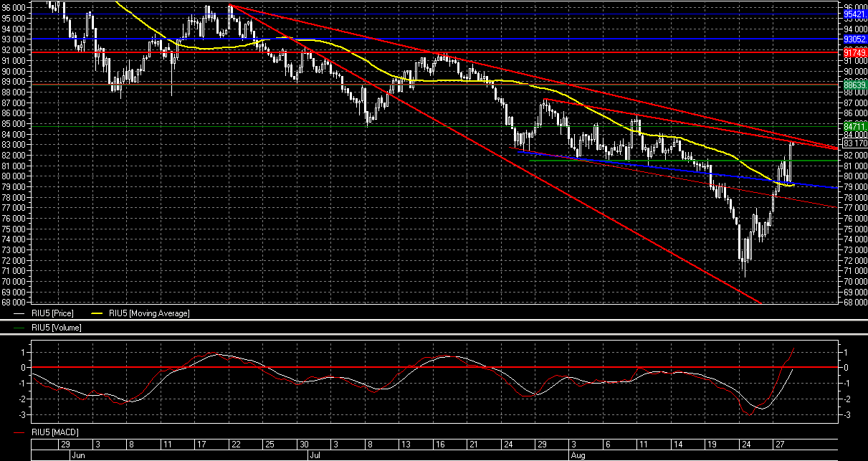Click the Aug month label on timeline
868x461 pixels.
click(x=578, y=455)
